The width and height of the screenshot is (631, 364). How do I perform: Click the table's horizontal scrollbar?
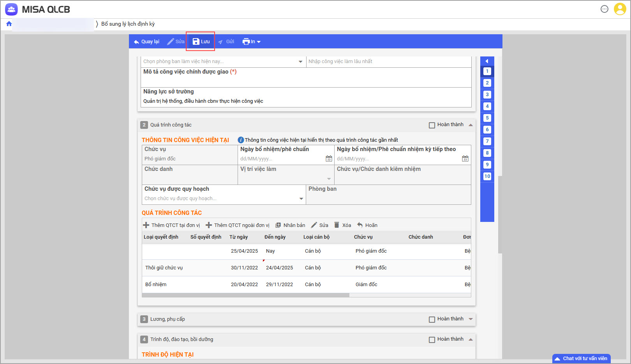point(245,295)
